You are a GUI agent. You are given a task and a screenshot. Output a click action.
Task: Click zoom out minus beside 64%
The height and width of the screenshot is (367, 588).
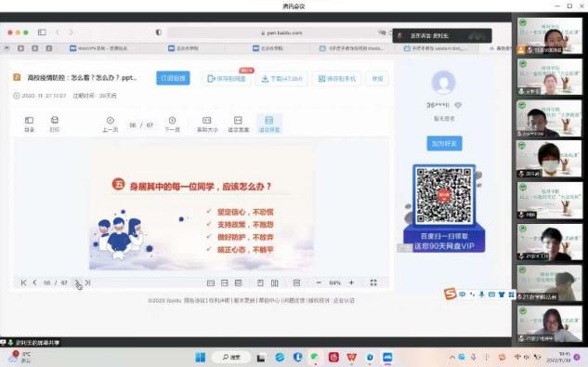pyautogui.click(x=319, y=282)
